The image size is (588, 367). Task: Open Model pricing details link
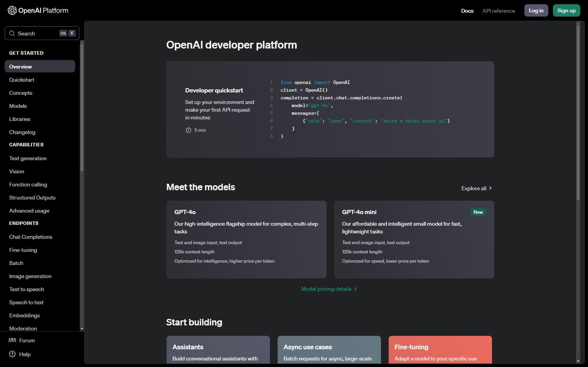point(329,289)
